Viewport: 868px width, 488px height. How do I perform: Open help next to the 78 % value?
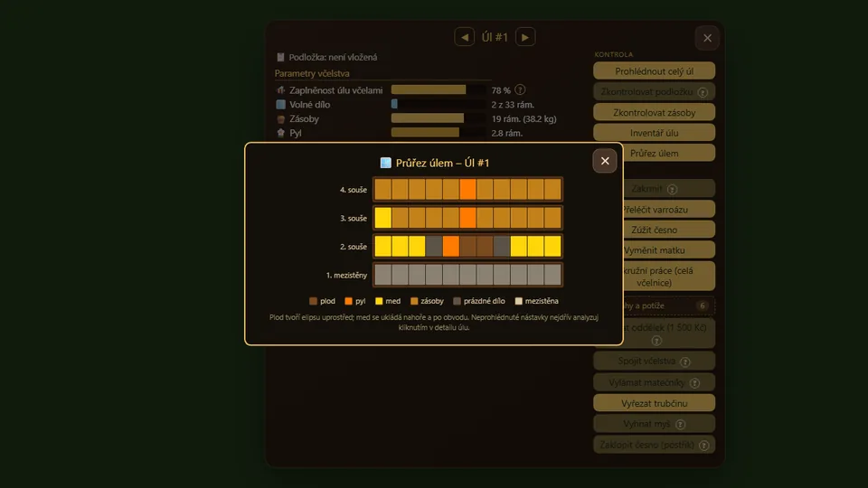pos(520,89)
